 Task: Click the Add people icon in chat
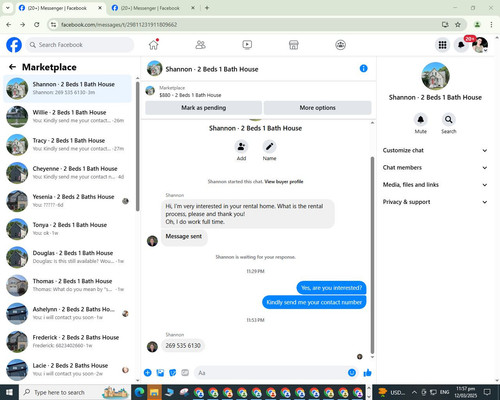pos(241,147)
